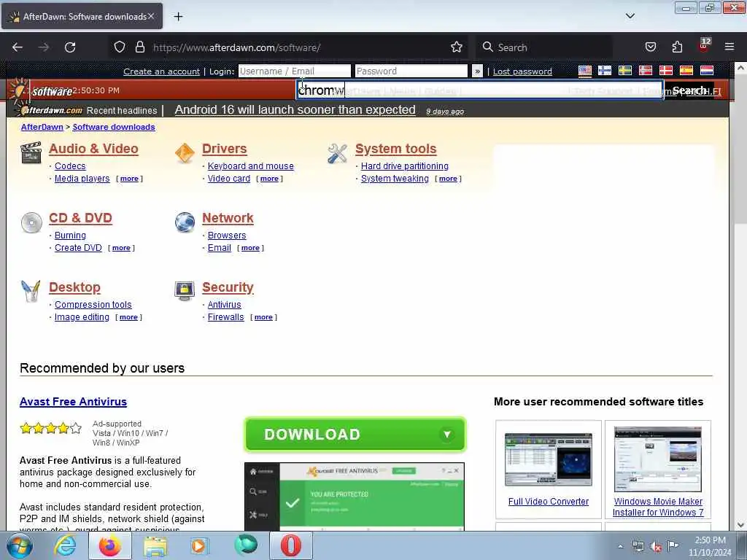Open Pocket save icon in toolbar
Screen dimensions: 747x560
(650, 47)
